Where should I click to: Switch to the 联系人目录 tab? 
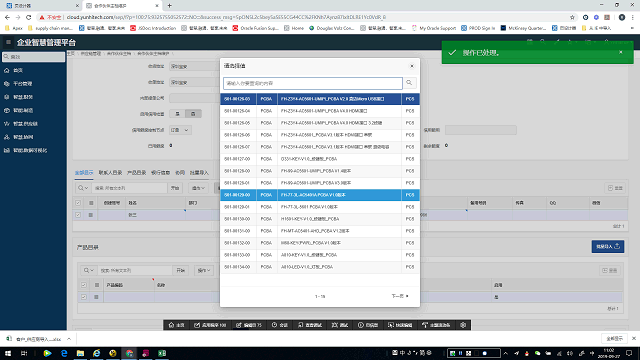coord(110,173)
